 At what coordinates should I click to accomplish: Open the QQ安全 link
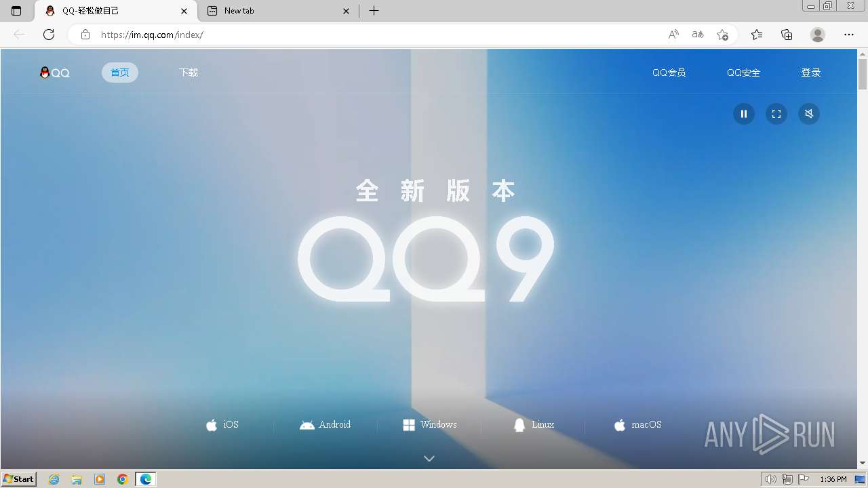coord(743,73)
